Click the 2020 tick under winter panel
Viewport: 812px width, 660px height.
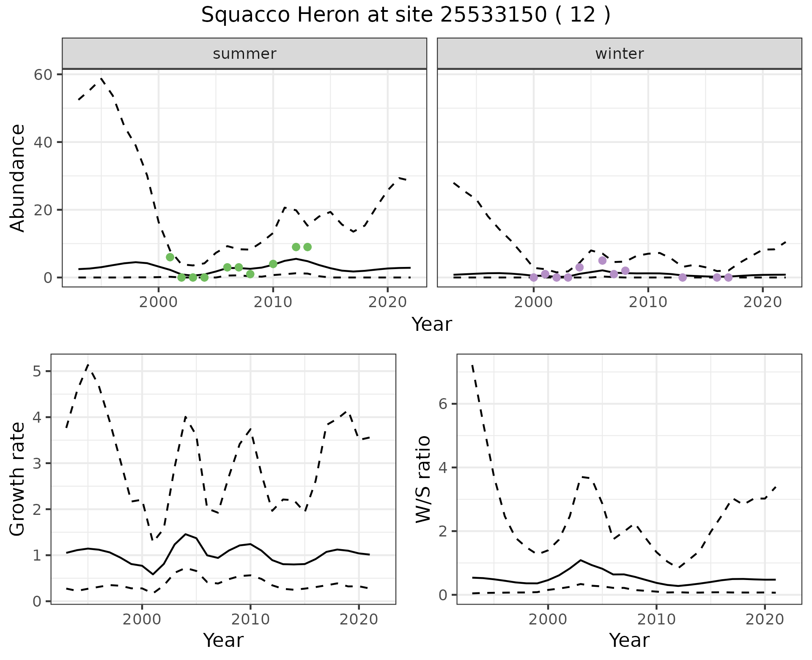pyautogui.click(x=763, y=302)
